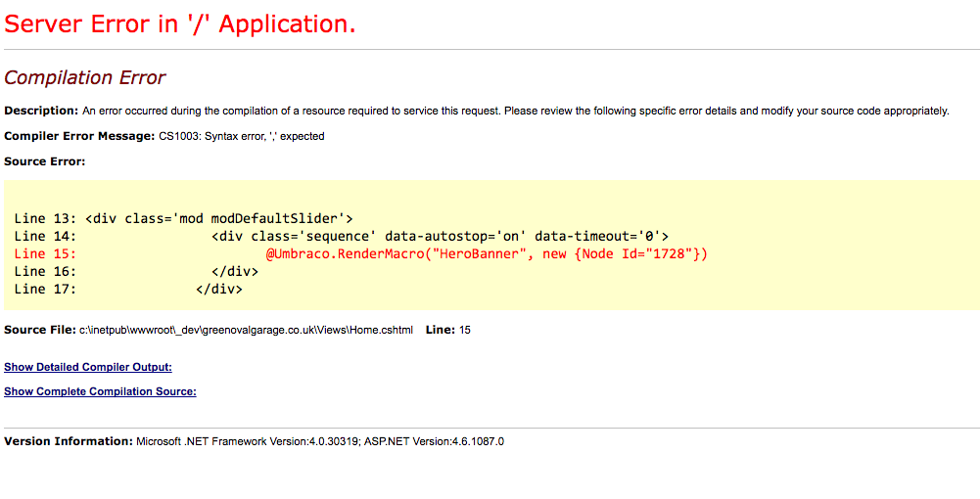Click the 'CS1003: Syntax error' message text
The height and width of the screenshot is (499, 980).
point(241,136)
